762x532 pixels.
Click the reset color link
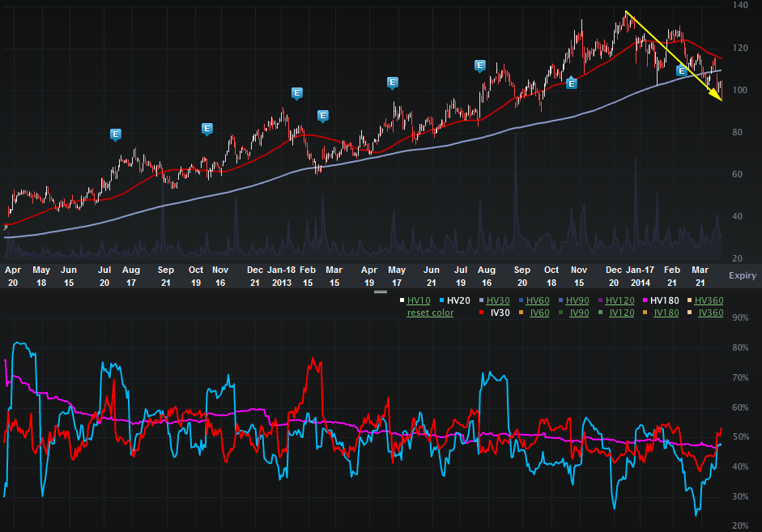click(x=430, y=313)
